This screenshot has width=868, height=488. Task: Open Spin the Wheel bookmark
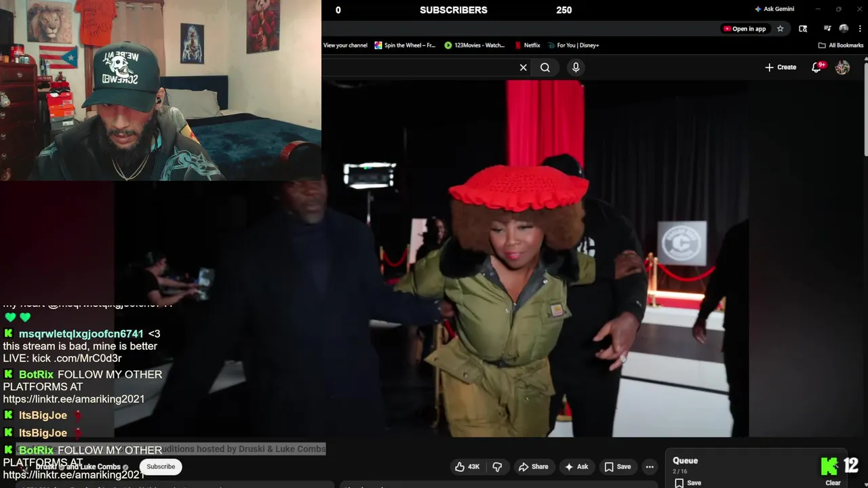(x=405, y=45)
